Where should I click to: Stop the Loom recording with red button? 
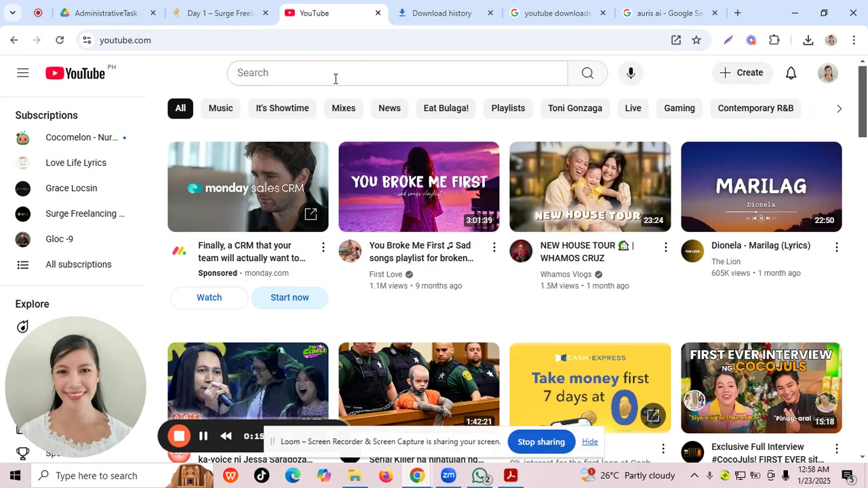click(179, 436)
